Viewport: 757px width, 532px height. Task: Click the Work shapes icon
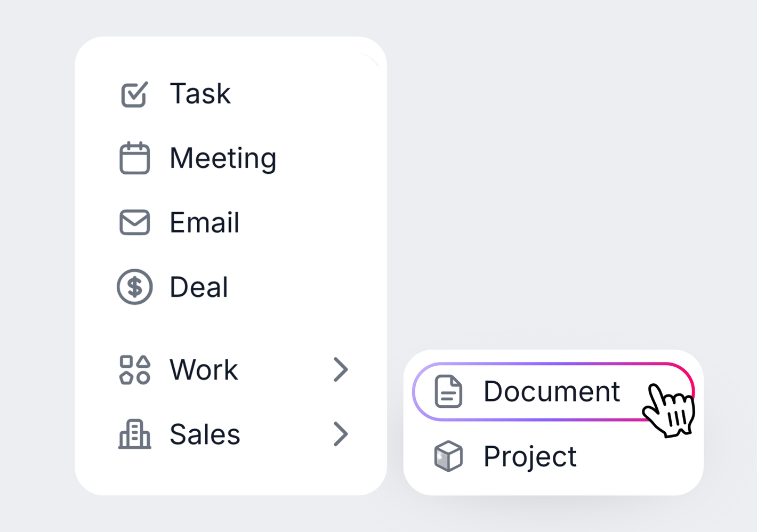pyautogui.click(x=134, y=369)
